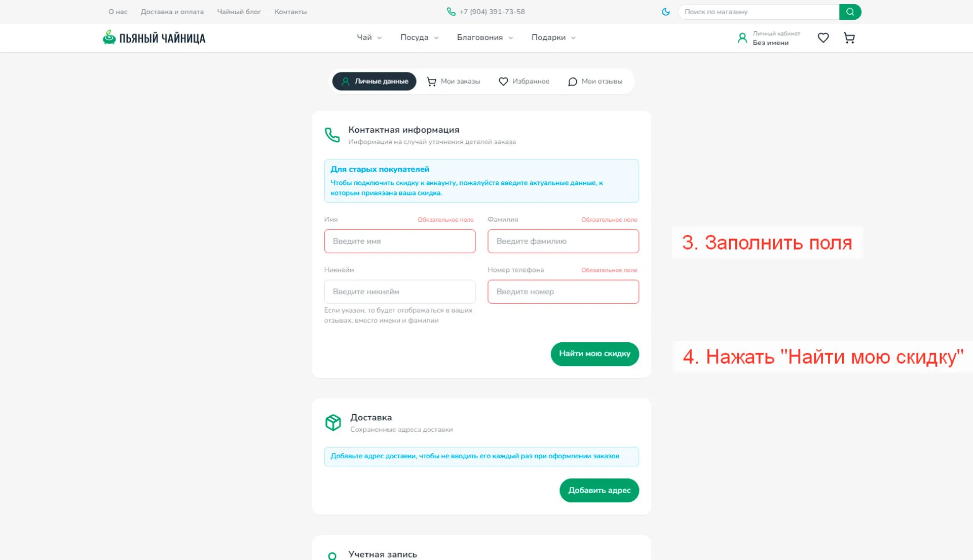Open Доставка и оплата page
Screen dimensions: 973x560
tap(172, 12)
